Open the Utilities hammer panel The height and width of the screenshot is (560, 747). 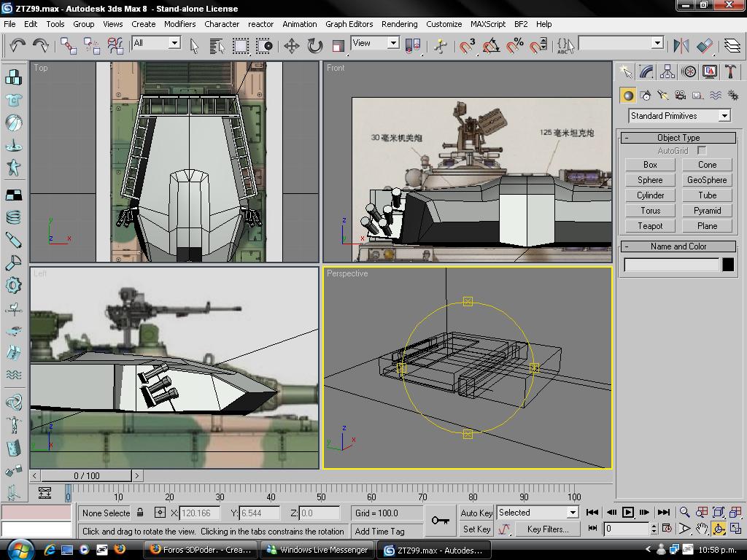pyautogui.click(x=730, y=71)
